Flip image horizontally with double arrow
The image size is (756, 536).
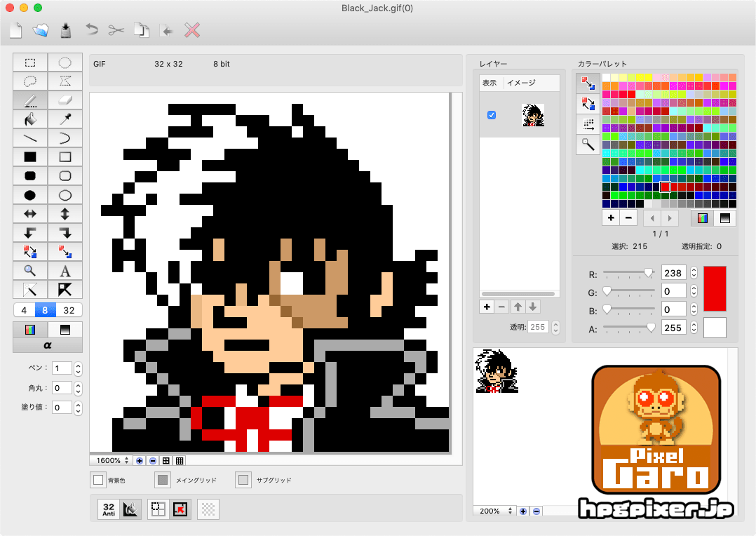(30, 214)
